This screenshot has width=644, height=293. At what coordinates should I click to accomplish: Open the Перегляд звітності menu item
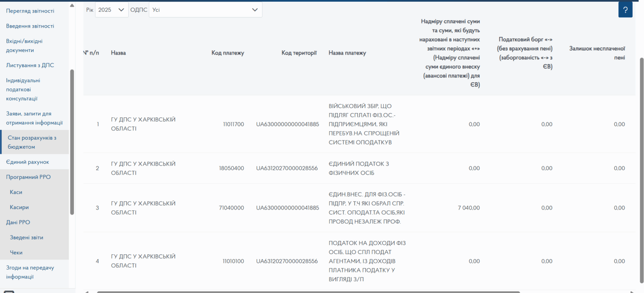tap(30, 11)
